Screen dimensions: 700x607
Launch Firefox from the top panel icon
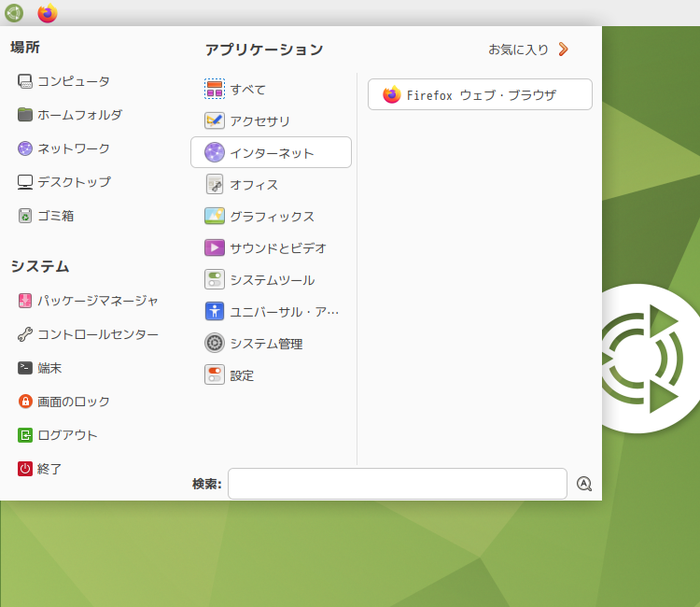click(48, 13)
